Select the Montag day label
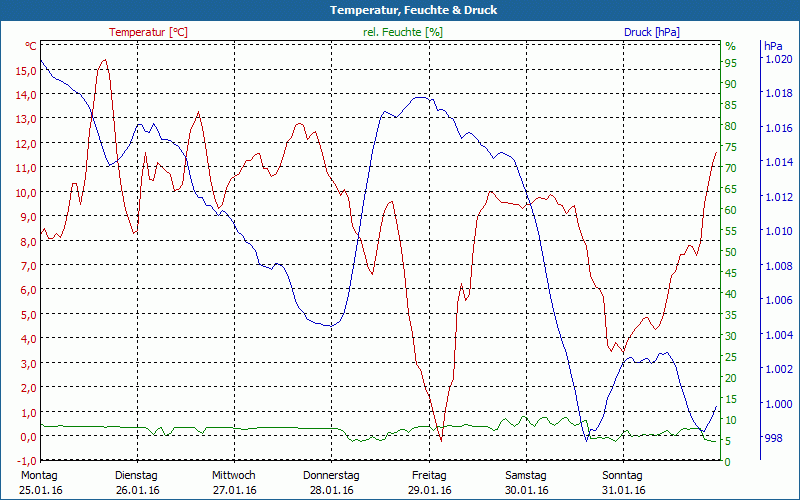 (x=38, y=475)
